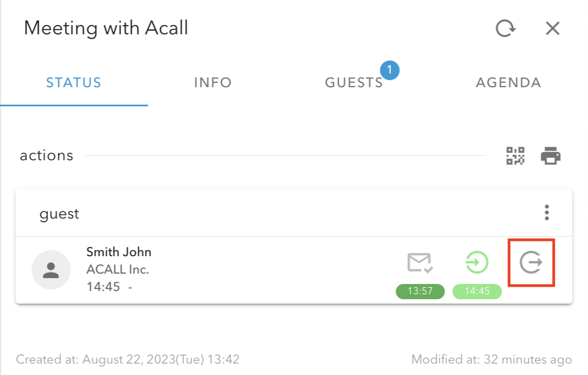
Task: Click the Meeting with Acall title
Action: click(x=106, y=28)
